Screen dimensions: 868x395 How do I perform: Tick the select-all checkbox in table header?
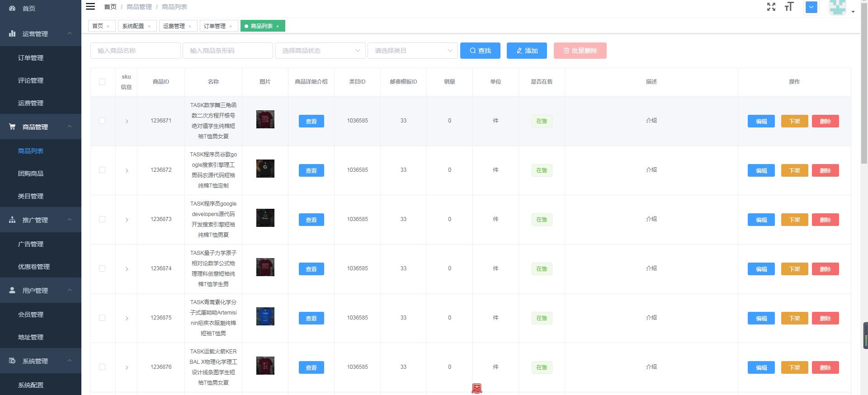(102, 82)
